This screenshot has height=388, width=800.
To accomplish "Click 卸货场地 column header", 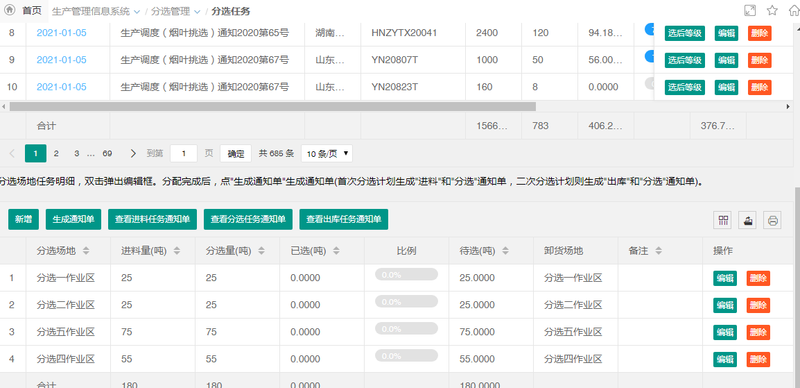I will click(563, 251).
